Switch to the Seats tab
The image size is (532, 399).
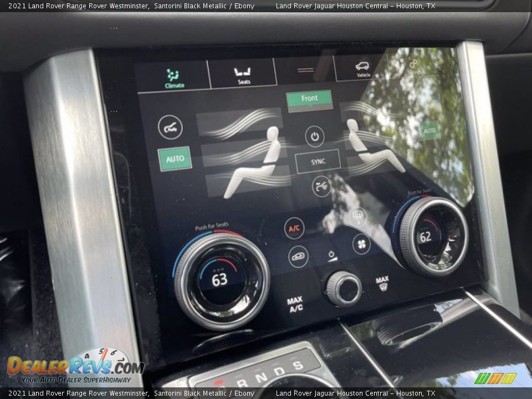pos(242,75)
